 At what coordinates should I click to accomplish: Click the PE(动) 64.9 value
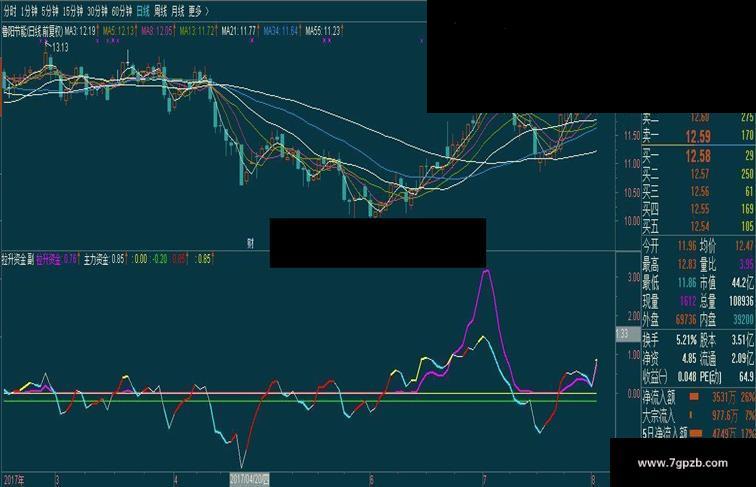(727, 376)
